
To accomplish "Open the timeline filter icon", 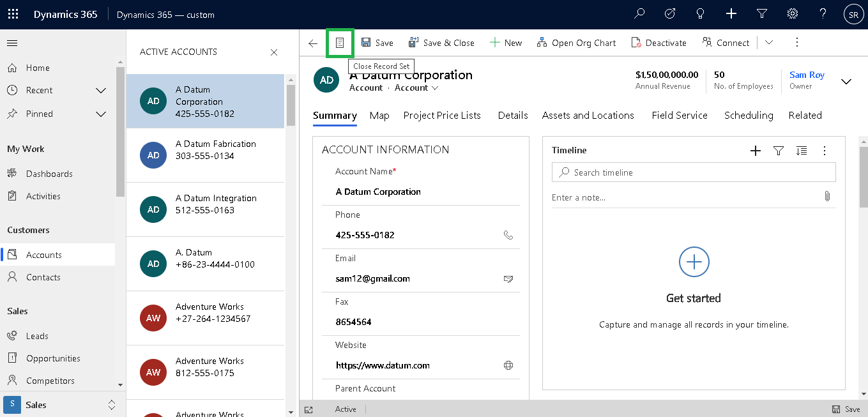I will (x=779, y=151).
